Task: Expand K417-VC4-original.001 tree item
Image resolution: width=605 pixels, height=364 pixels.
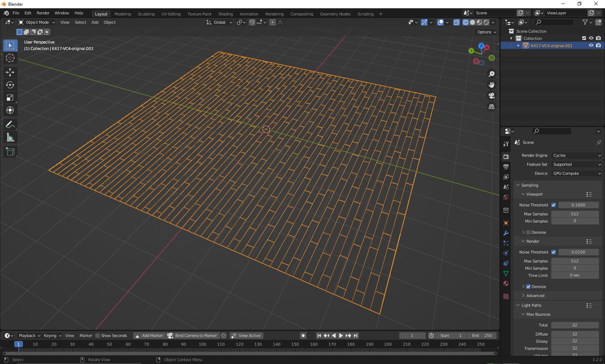Action: tap(518, 46)
